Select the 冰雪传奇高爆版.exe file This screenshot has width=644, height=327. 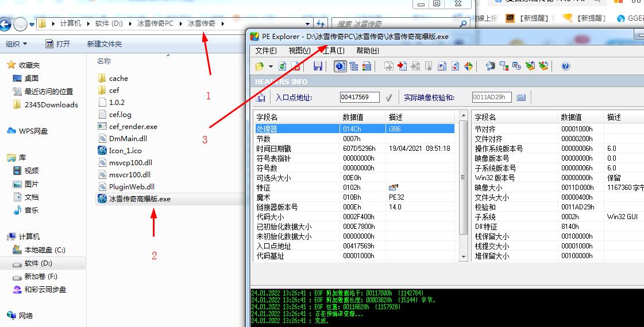tap(140, 199)
